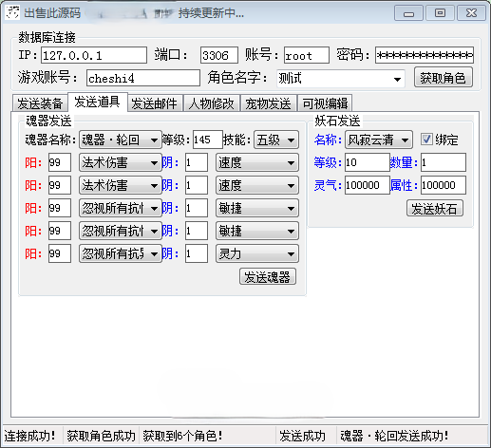This screenshot has width=491, height=448.
Task: Open first row 速度 dropdown
Action: (257, 162)
